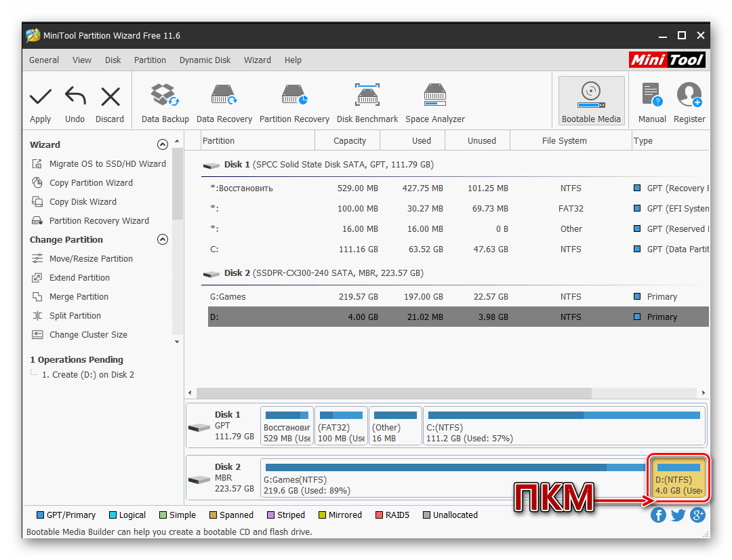Screen dimensions: 732x560
Task: Collapse the Change Partition section
Action: point(162,239)
